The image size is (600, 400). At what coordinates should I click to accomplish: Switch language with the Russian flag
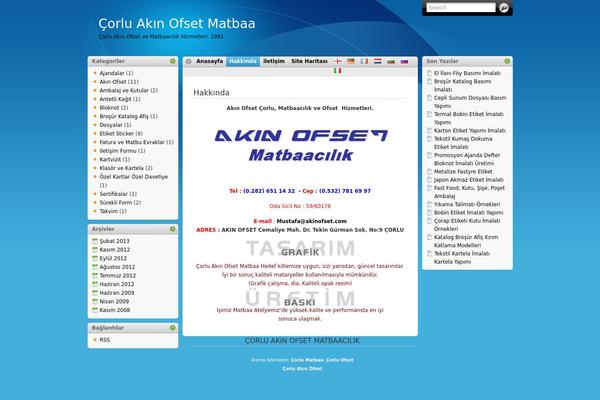(404, 61)
